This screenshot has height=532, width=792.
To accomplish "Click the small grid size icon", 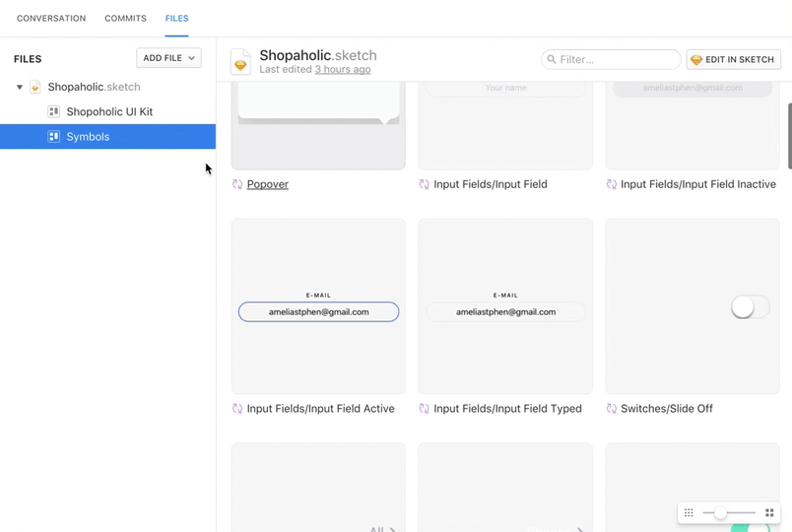I will pos(689,513).
